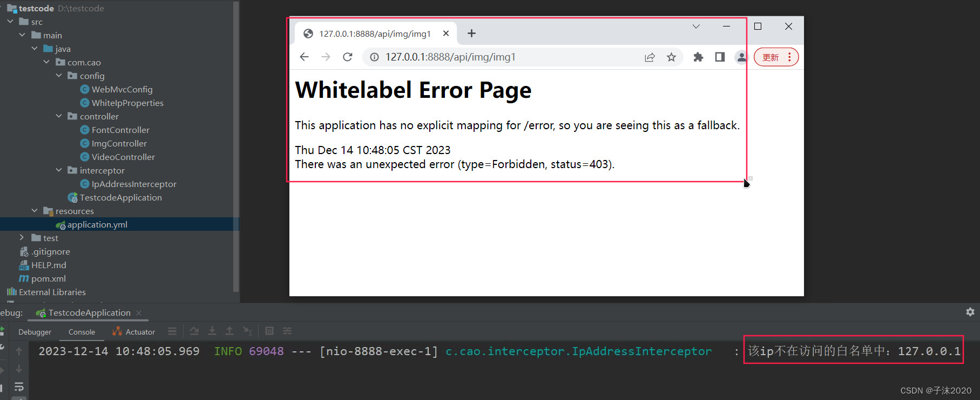Close the 127.0.0.1:8888/api/img/img1 tab
The height and width of the screenshot is (400, 980).
pos(446,34)
